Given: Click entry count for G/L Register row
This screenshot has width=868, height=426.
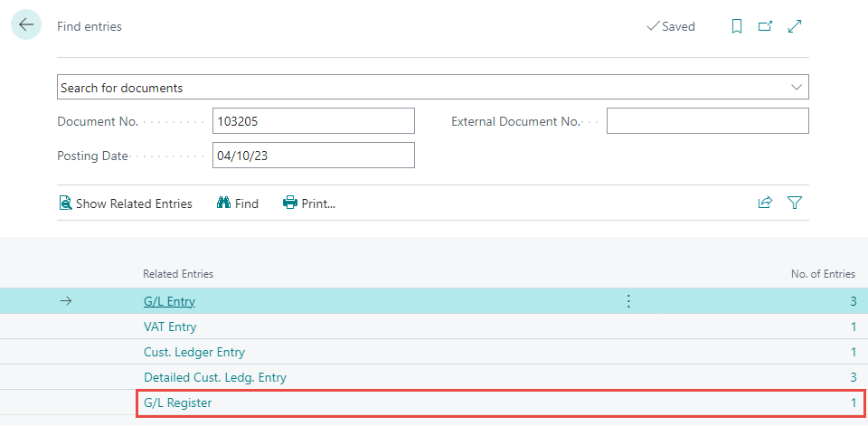Looking at the screenshot, I should pos(854,402).
